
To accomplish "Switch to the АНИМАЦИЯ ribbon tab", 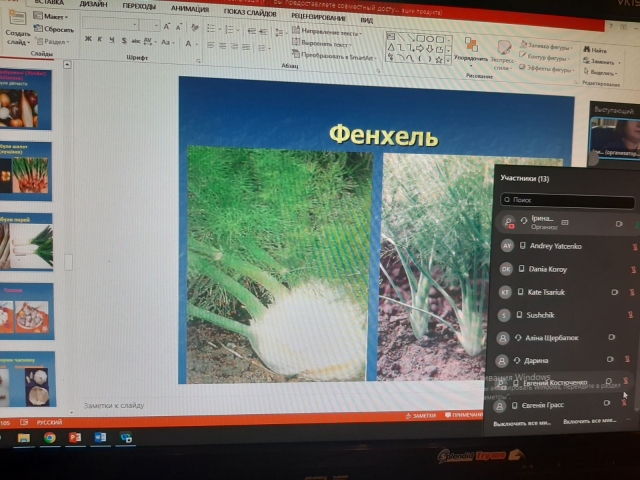I will [x=189, y=7].
